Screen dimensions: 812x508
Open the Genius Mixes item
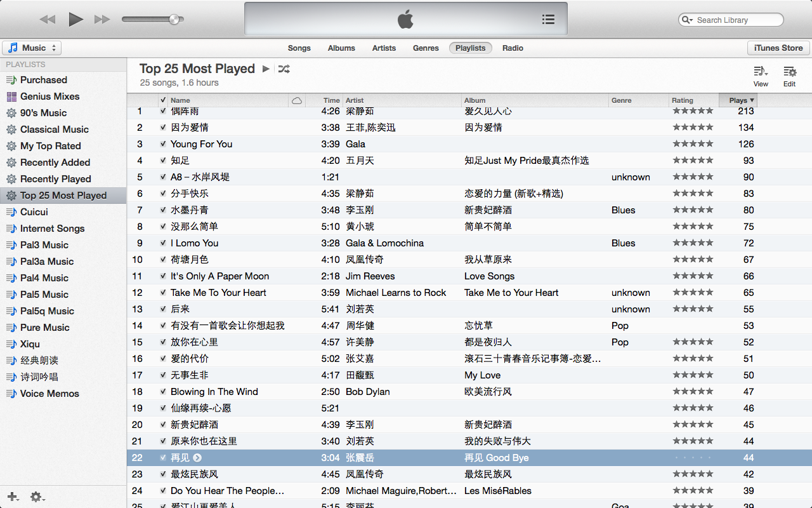(x=63, y=97)
